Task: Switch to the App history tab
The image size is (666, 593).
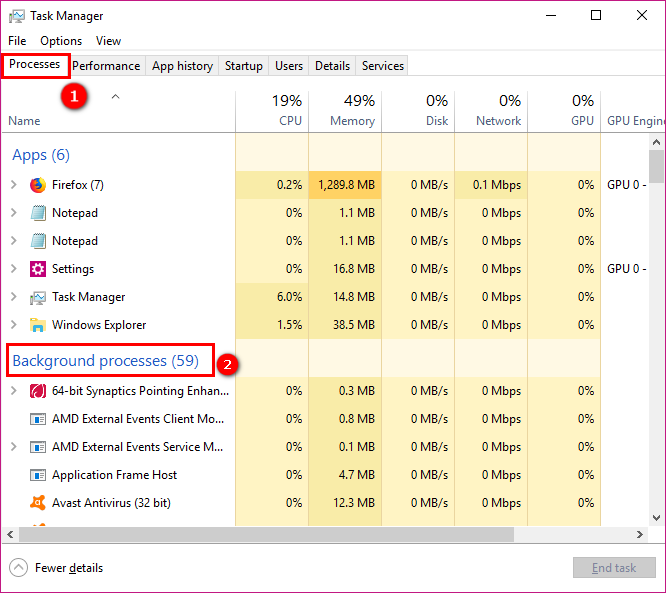Action: pyautogui.click(x=182, y=66)
